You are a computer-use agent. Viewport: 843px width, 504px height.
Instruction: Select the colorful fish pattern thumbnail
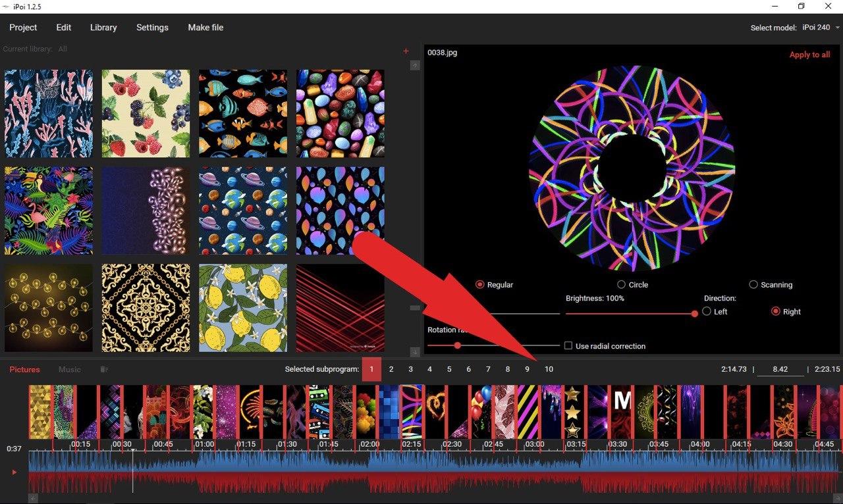(x=243, y=113)
